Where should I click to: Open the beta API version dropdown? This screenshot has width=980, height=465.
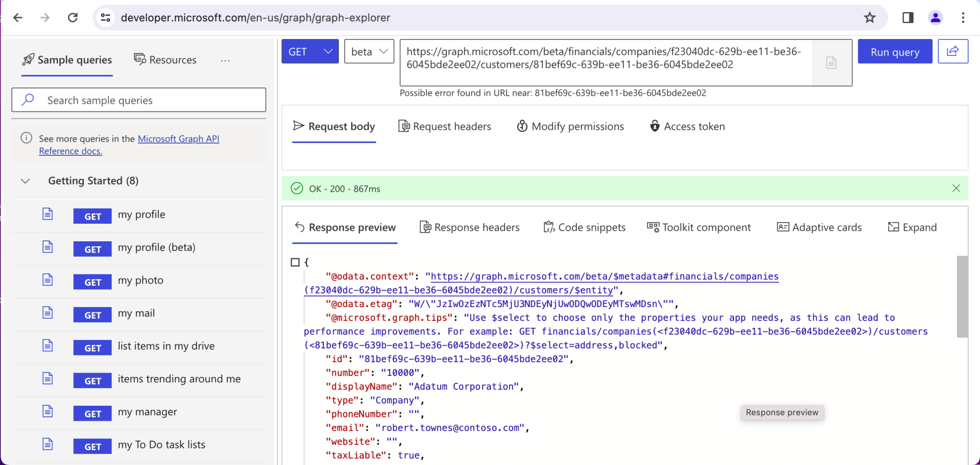[x=369, y=52]
